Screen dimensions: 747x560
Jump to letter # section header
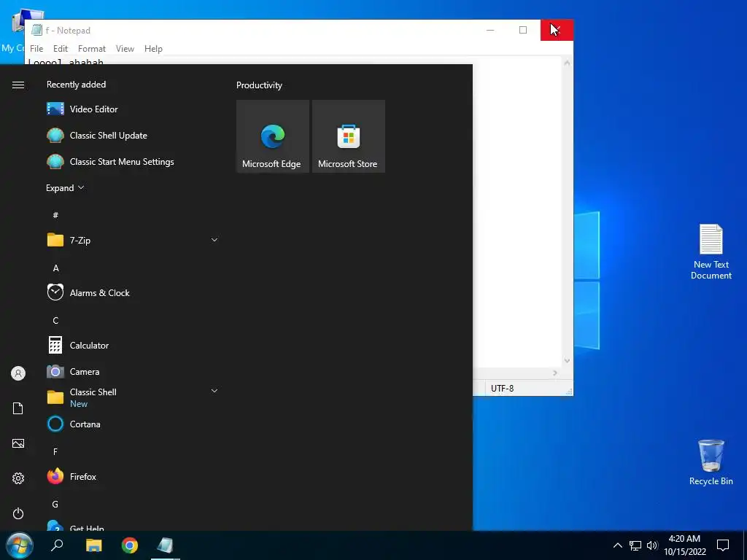coord(55,215)
